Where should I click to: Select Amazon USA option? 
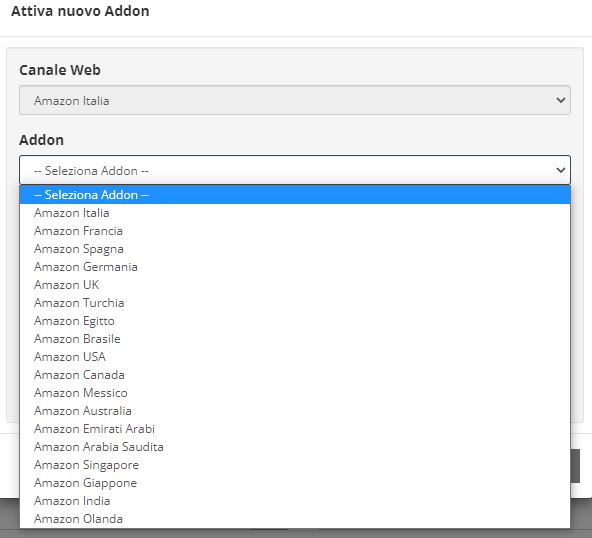pyautogui.click(x=294, y=357)
